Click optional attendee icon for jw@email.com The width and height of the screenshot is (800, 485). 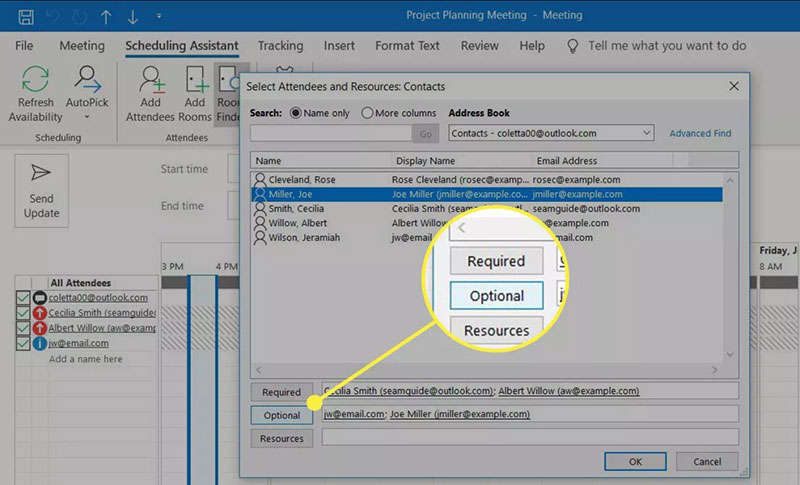39,343
